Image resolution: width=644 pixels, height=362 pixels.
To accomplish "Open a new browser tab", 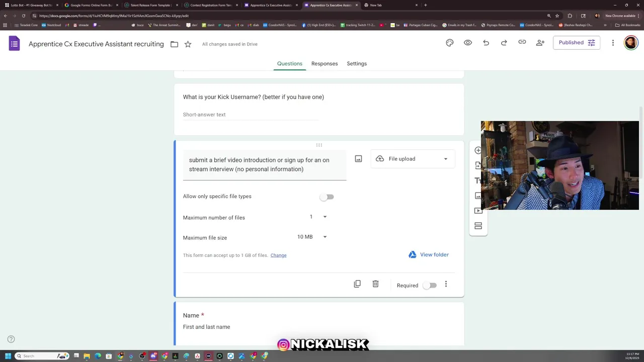I will click(x=426, y=5).
